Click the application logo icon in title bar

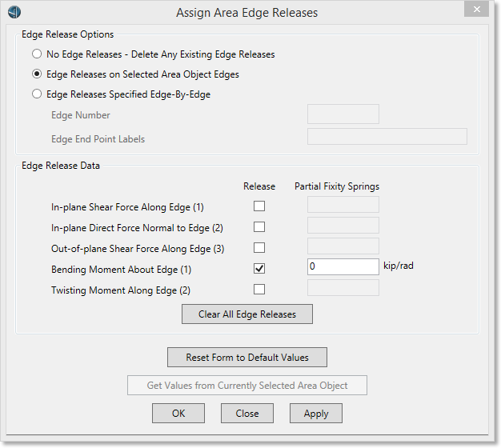point(14,12)
